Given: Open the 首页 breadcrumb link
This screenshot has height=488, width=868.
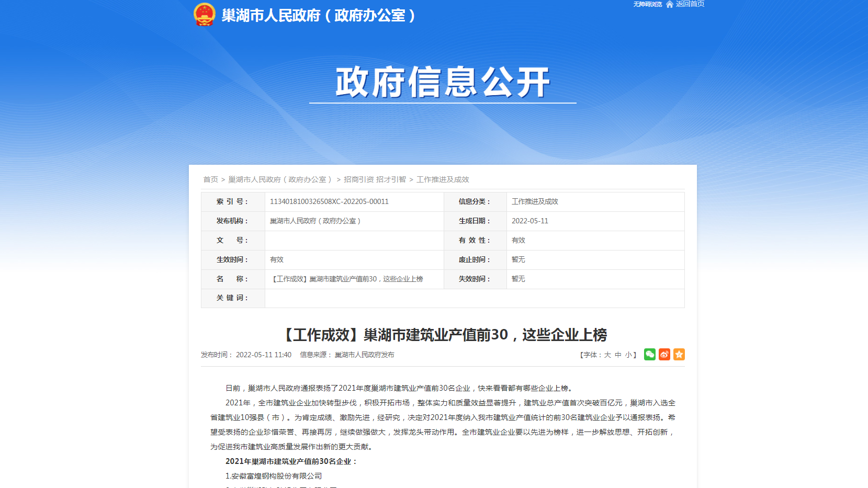Looking at the screenshot, I should point(210,179).
